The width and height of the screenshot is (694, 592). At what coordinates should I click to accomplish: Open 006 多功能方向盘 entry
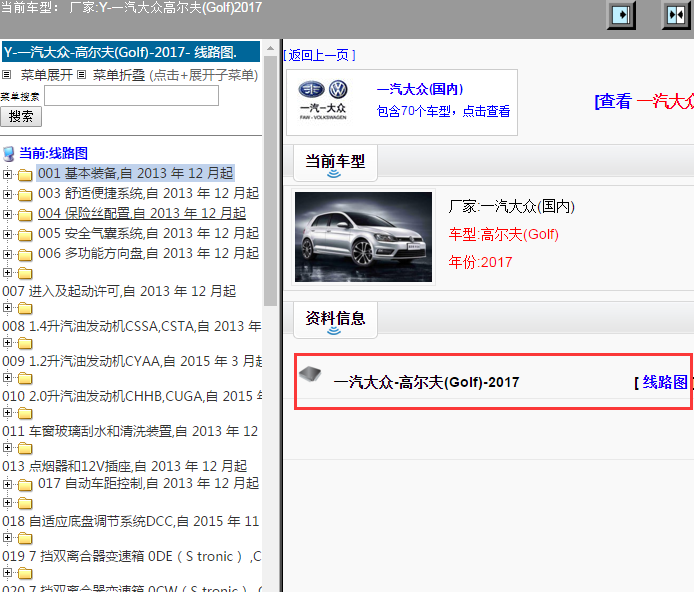coord(148,253)
